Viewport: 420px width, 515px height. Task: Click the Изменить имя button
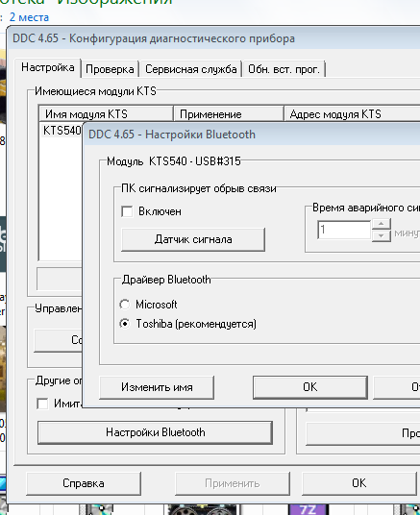click(x=157, y=387)
